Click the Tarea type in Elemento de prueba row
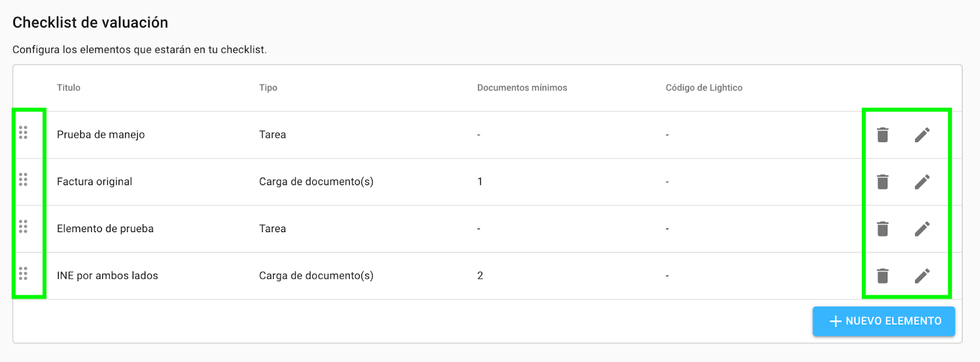The height and width of the screenshot is (362, 980). pyautogui.click(x=273, y=228)
